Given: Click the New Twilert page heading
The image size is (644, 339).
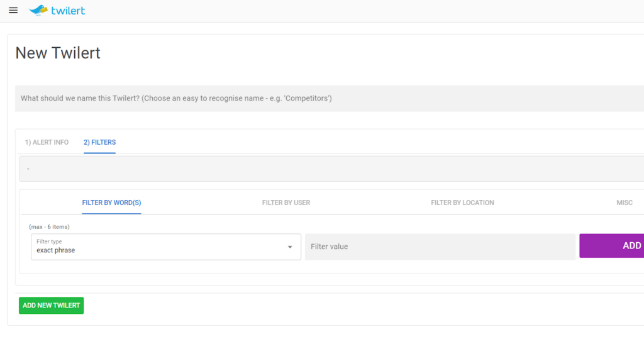Looking at the screenshot, I should pos(58,53).
